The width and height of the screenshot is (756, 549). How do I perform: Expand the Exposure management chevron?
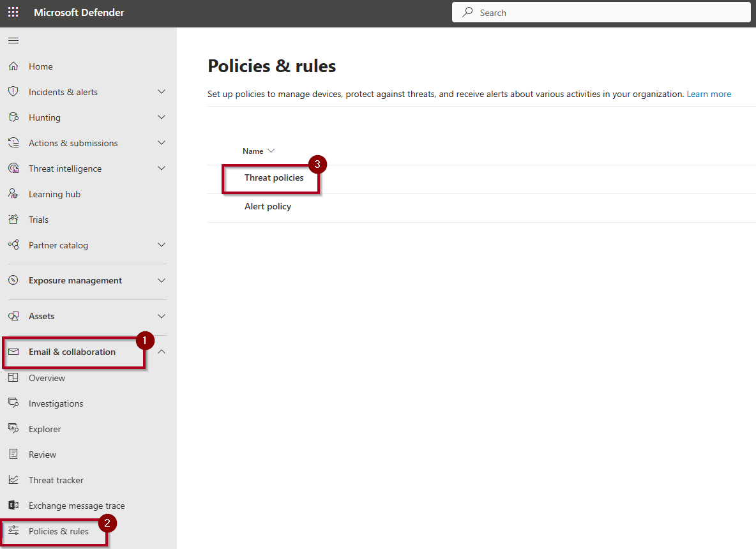pos(162,280)
